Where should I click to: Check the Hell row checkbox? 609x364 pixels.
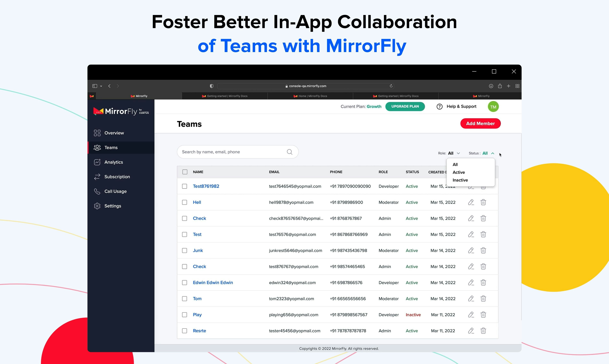coord(184,202)
